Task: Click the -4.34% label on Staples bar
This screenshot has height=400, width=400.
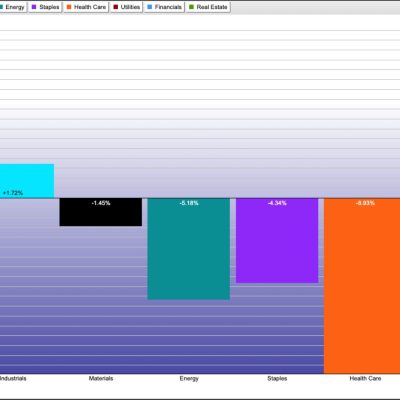Action: pos(277,203)
